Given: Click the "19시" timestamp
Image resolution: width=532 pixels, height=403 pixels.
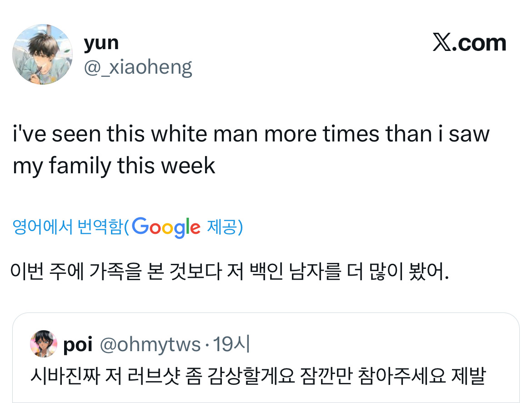Looking at the screenshot, I should [x=231, y=345].
